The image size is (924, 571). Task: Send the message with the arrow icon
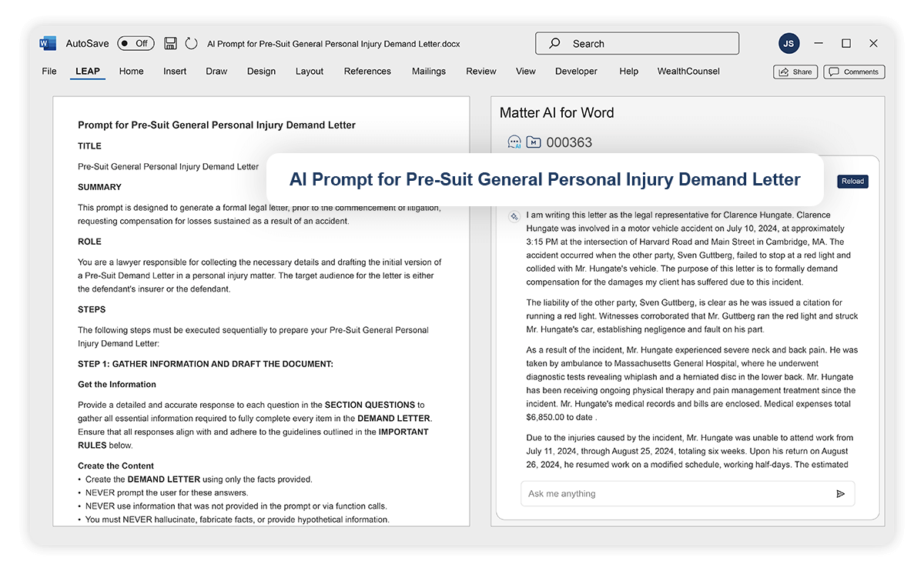click(x=840, y=494)
